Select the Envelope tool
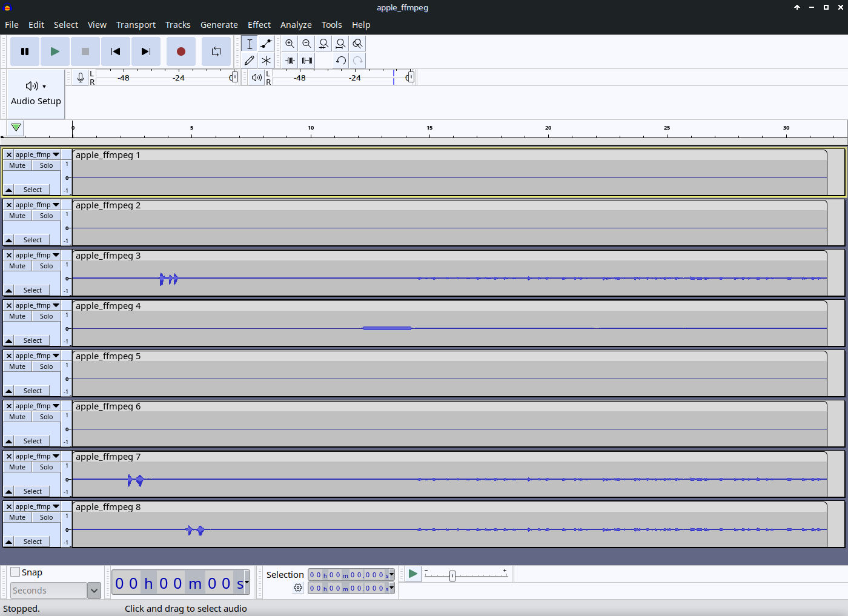The width and height of the screenshot is (848, 616). coord(267,44)
